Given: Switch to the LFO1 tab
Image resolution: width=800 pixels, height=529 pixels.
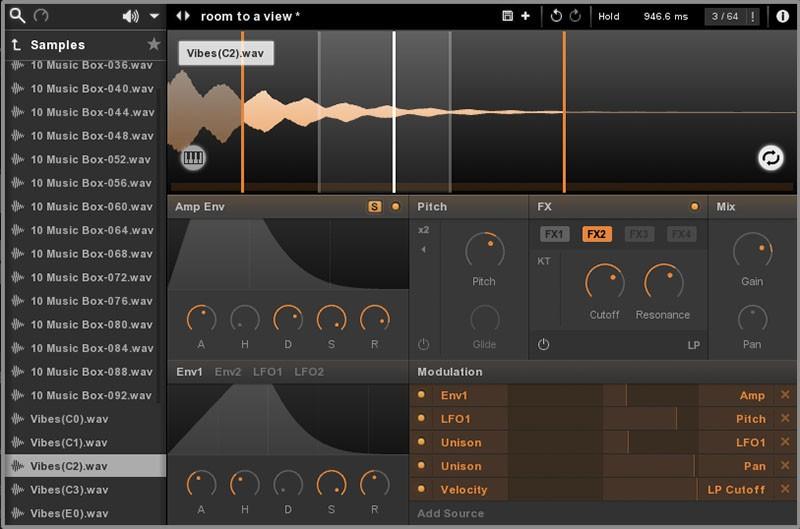Looking at the screenshot, I should pos(267,372).
